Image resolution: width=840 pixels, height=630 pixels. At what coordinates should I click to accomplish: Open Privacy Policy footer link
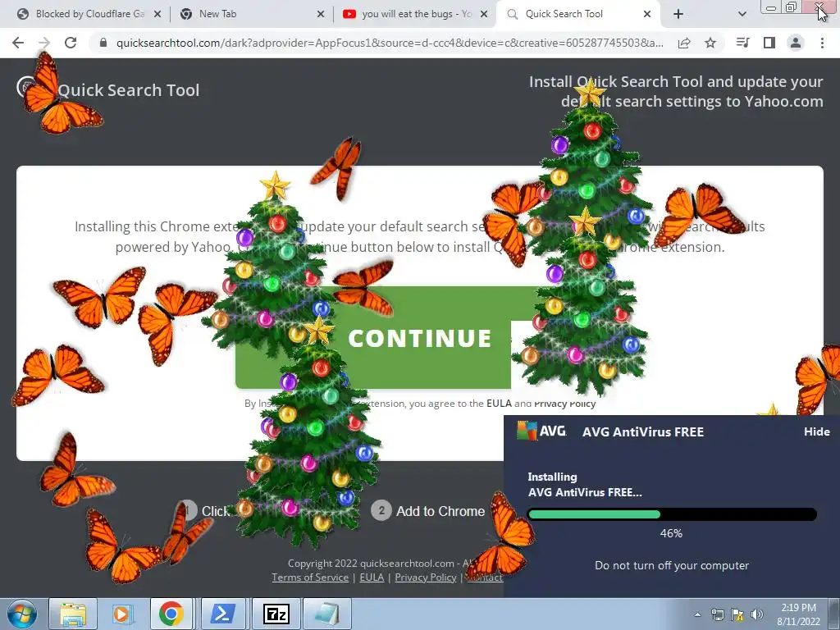tap(426, 577)
